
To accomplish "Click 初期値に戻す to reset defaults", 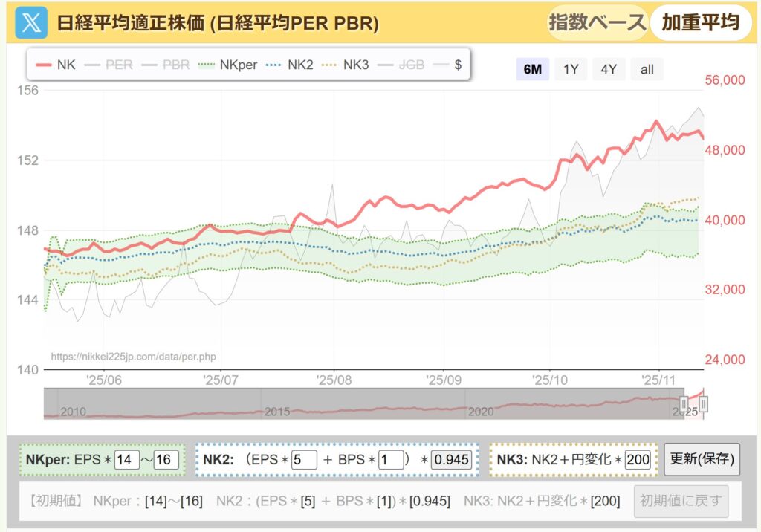I will coord(680,501).
